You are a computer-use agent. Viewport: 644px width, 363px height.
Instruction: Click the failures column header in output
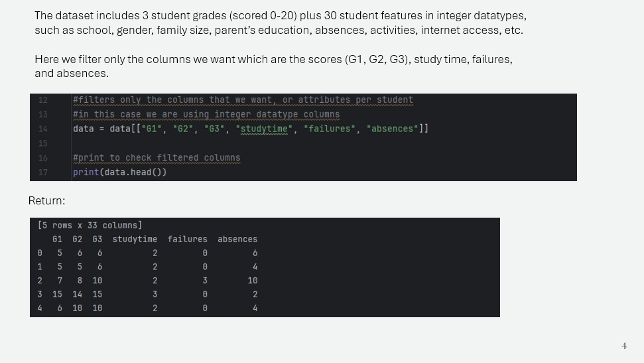point(187,240)
